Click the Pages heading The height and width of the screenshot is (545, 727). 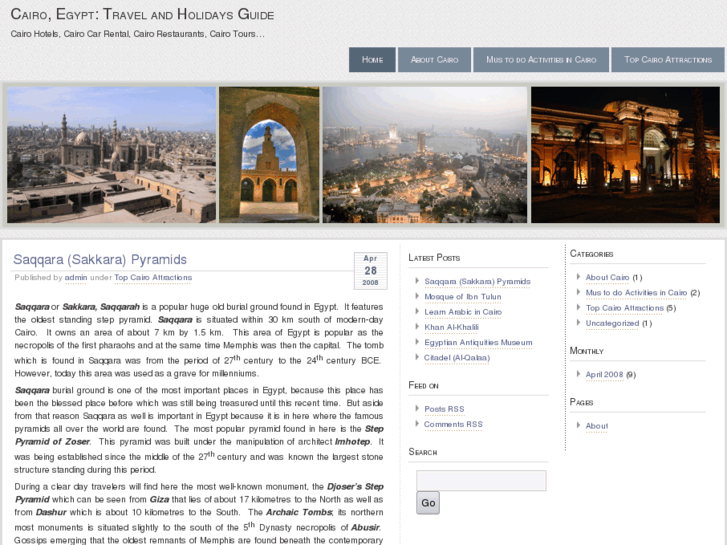click(581, 402)
